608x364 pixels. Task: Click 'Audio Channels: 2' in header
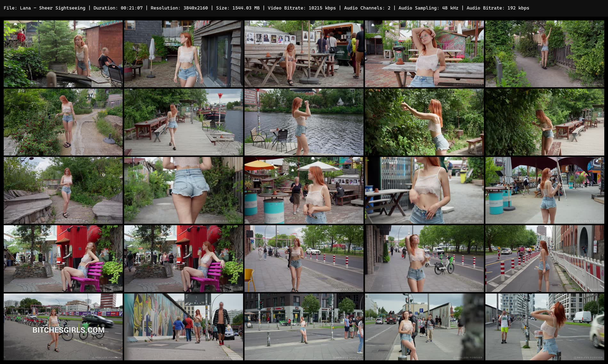(x=367, y=8)
